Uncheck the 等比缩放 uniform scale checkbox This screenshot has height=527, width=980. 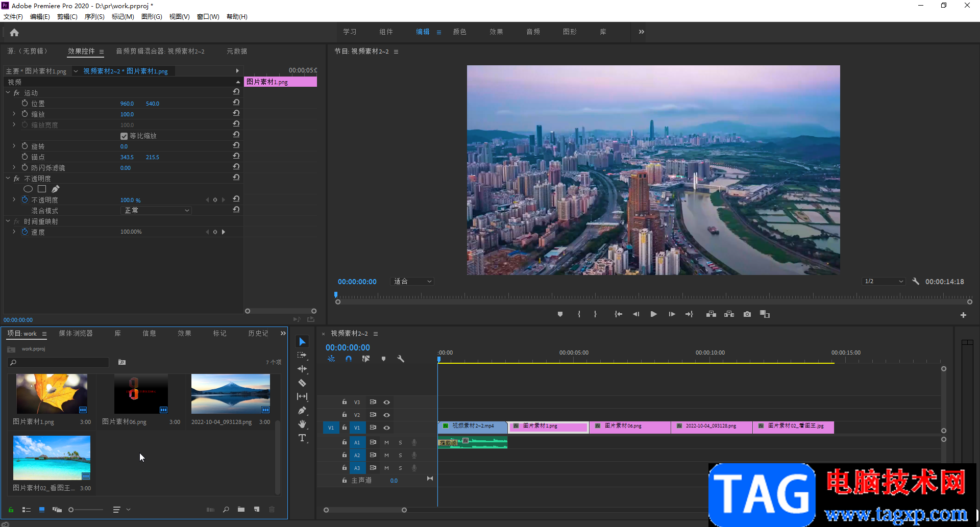(124, 136)
